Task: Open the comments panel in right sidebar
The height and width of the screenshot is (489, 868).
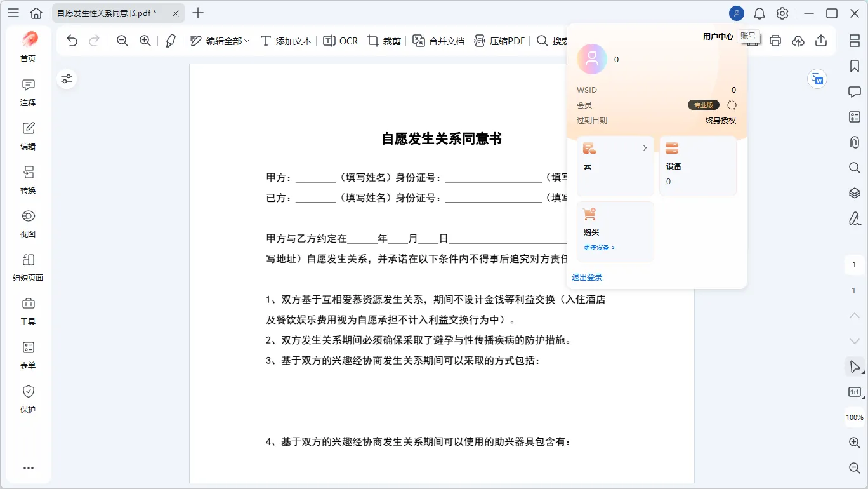Action: coord(855,91)
